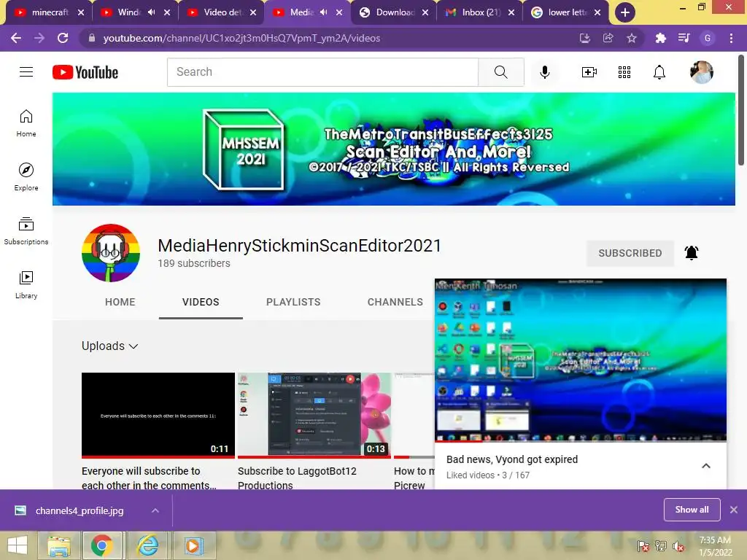Viewport: 747px width, 560px height.
Task: Click the install/download page icon in address bar
Action: (585, 38)
